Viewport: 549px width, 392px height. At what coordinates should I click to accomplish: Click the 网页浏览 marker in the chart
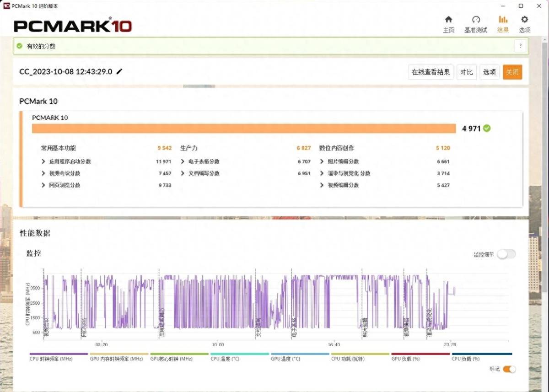[84, 327]
